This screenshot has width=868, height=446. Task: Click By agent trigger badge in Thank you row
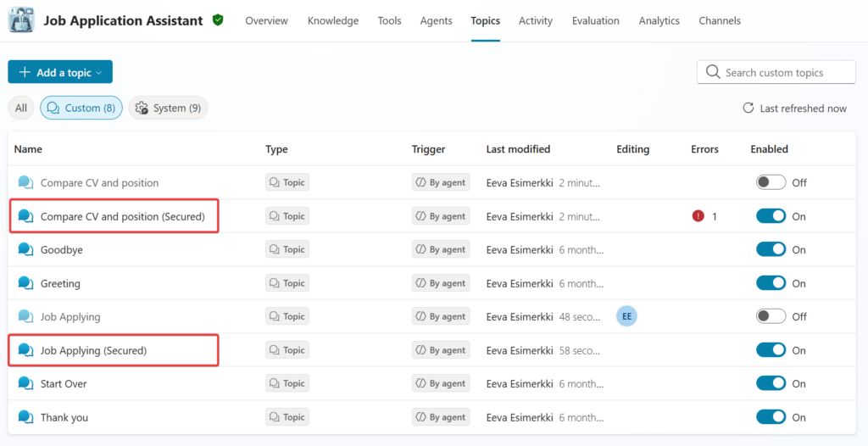pos(441,417)
